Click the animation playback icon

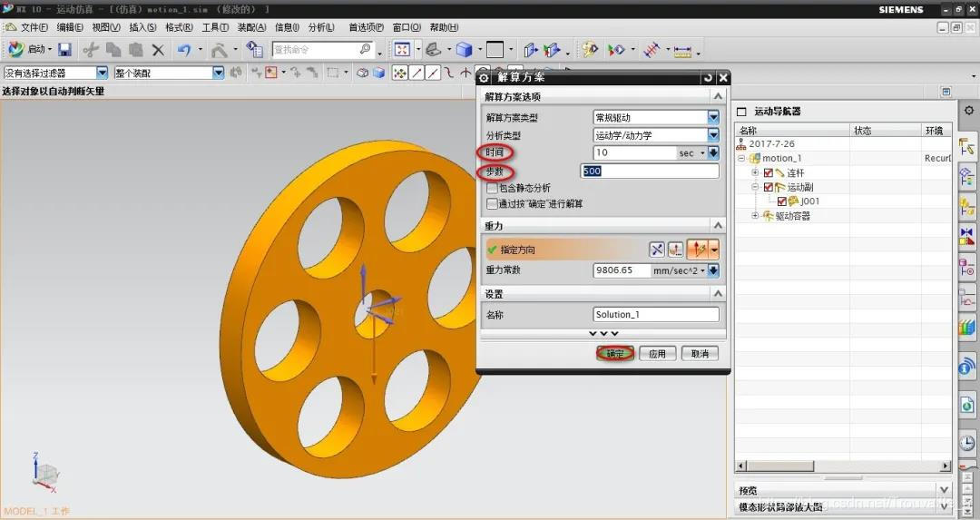pyautogui.click(x=616, y=49)
